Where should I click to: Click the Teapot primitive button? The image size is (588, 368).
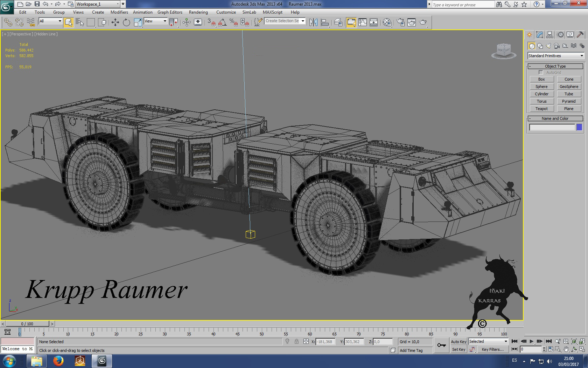pyautogui.click(x=541, y=109)
